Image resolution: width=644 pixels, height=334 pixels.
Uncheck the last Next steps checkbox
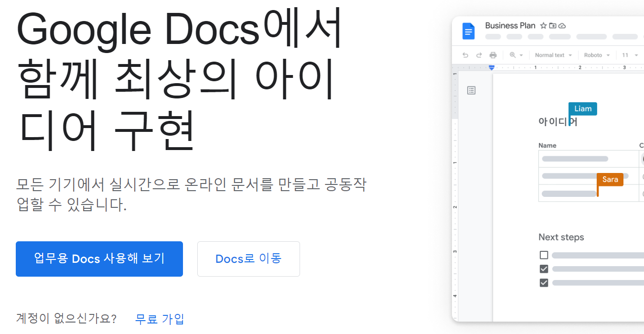(x=544, y=282)
